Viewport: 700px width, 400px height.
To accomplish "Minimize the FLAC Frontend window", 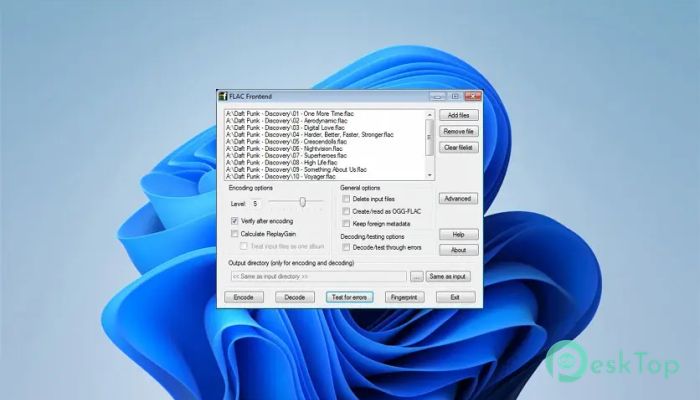I will pos(438,96).
